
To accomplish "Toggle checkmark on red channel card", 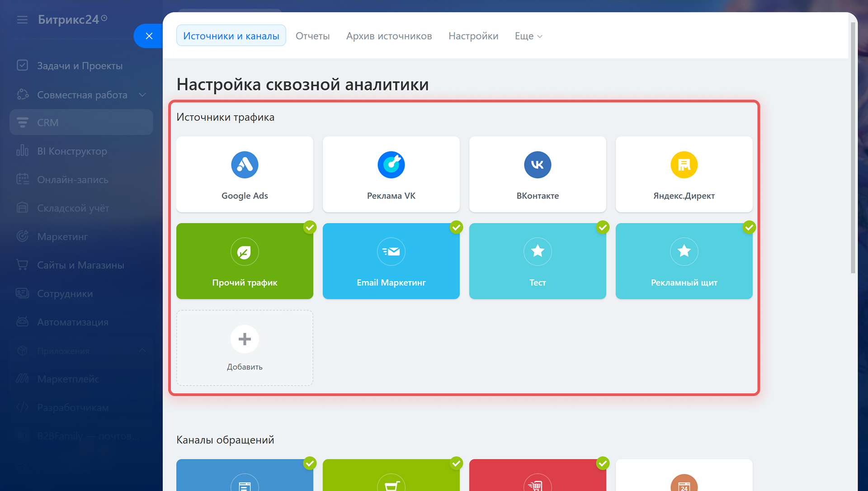I will [x=603, y=463].
